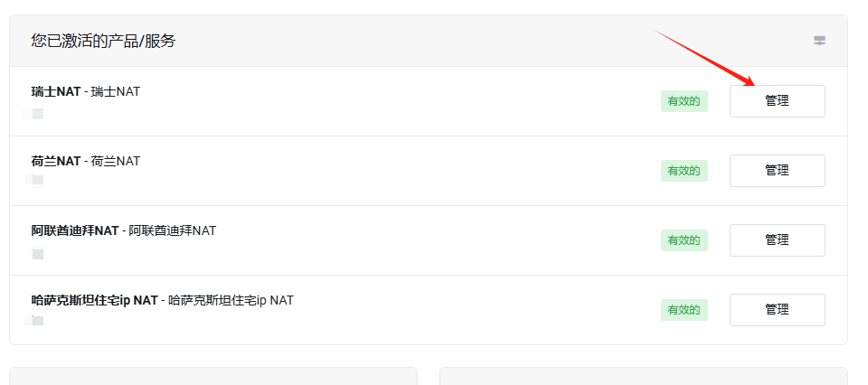Click blurred domain text below 阿联酋迪拜NAT
The width and height of the screenshot is (868, 385).
(37, 254)
